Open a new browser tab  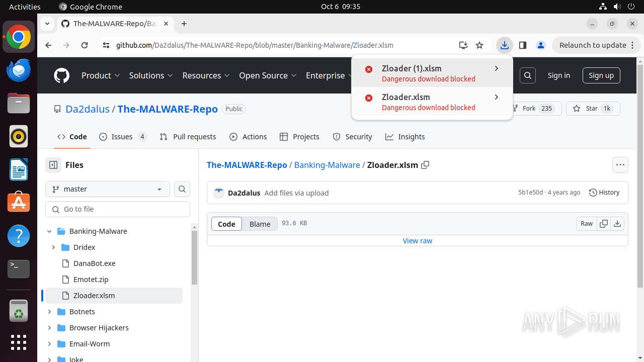point(184,24)
